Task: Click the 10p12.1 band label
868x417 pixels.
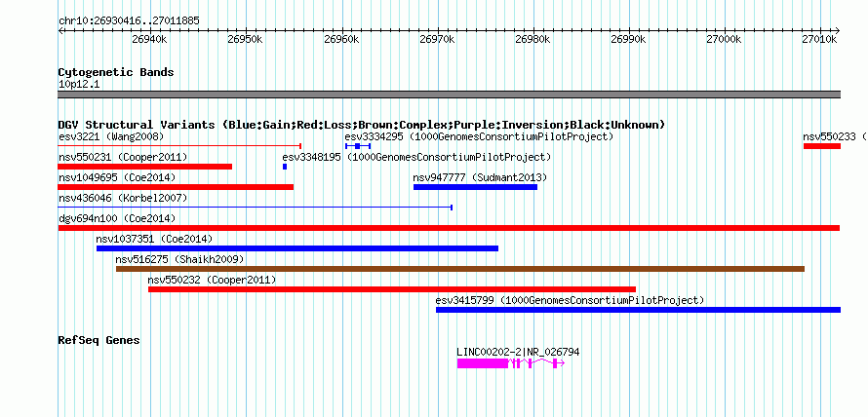Action: [x=79, y=85]
